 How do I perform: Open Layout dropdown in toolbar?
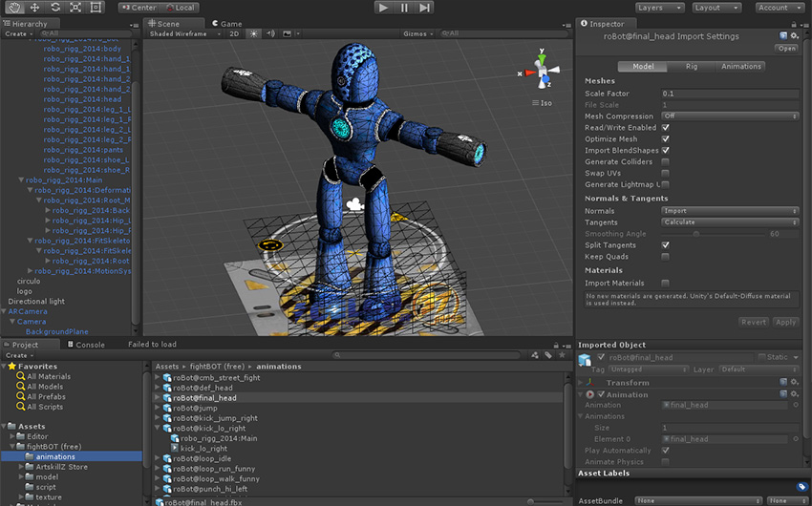pyautogui.click(x=716, y=8)
